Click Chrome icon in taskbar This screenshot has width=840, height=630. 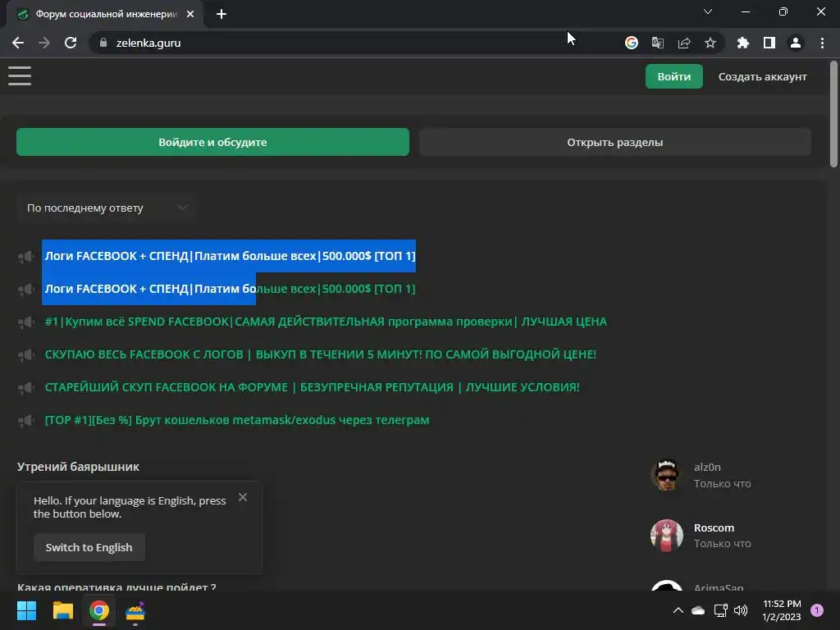(x=99, y=610)
